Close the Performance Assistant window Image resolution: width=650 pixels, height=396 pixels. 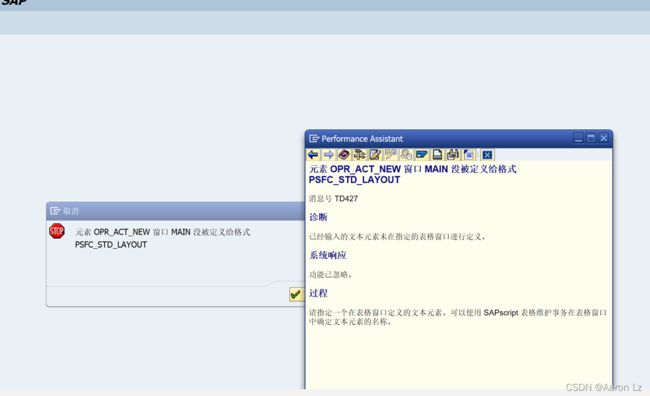[604, 138]
